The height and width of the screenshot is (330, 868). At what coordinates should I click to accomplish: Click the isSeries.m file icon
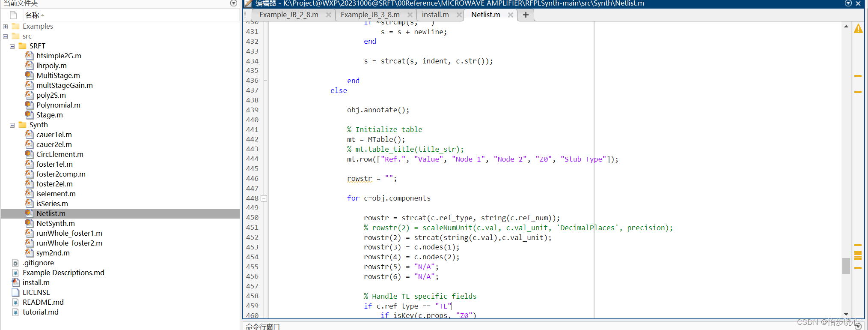(x=29, y=204)
